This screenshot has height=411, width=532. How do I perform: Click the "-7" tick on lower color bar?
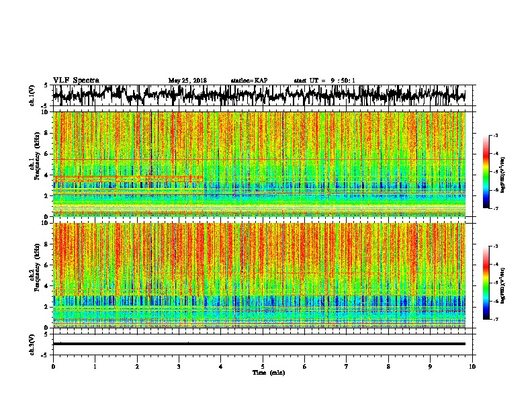496,319
